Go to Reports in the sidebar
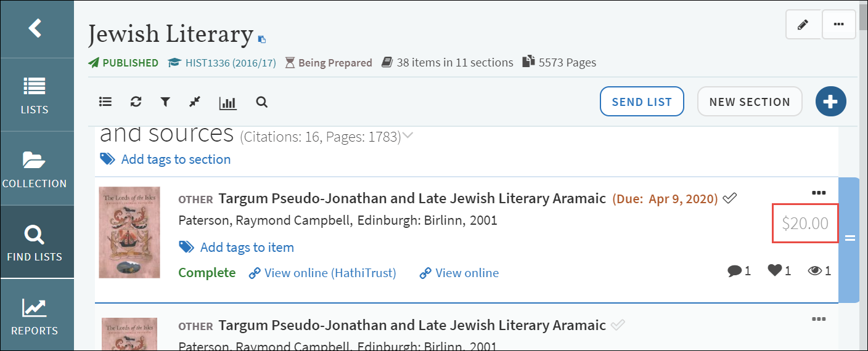This screenshot has width=868, height=351. pyautogui.click(x=35, y=316)
